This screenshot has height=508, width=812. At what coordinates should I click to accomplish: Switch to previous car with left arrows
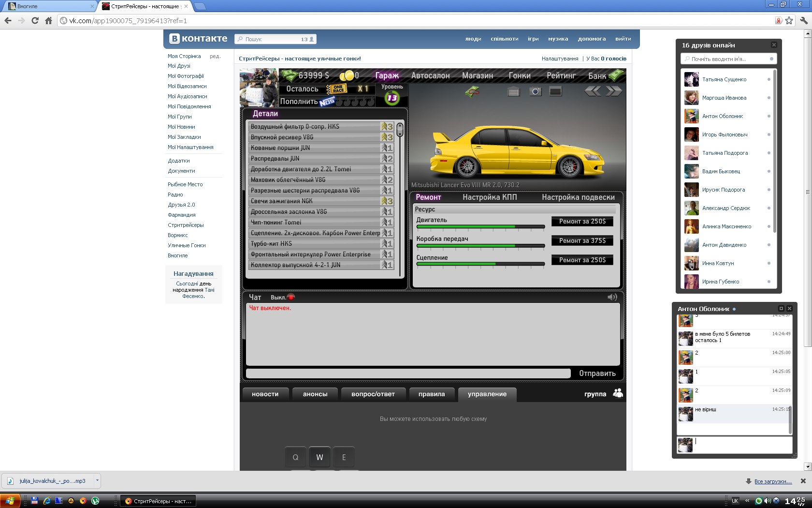tap(593, 91)
